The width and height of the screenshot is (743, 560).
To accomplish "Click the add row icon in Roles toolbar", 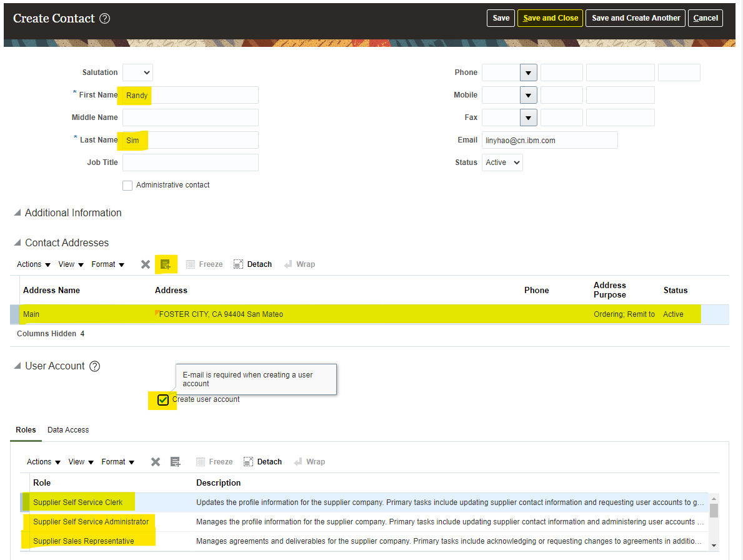I will [176, 462].
